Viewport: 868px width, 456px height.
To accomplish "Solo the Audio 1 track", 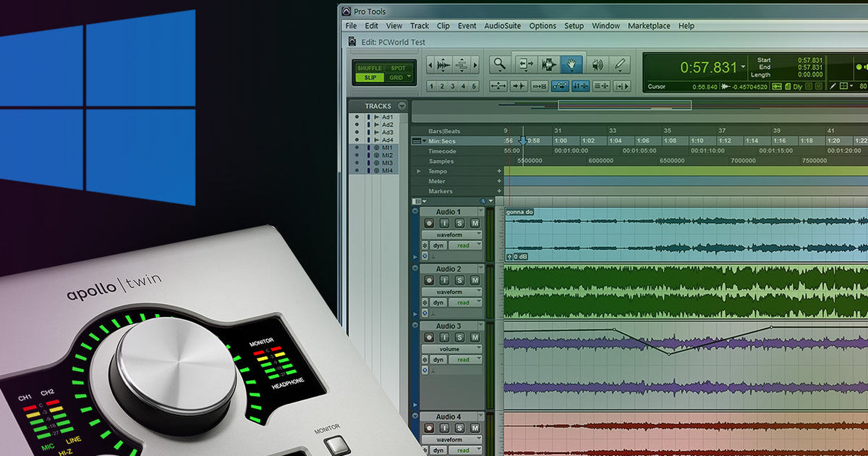I will [460, 224].
